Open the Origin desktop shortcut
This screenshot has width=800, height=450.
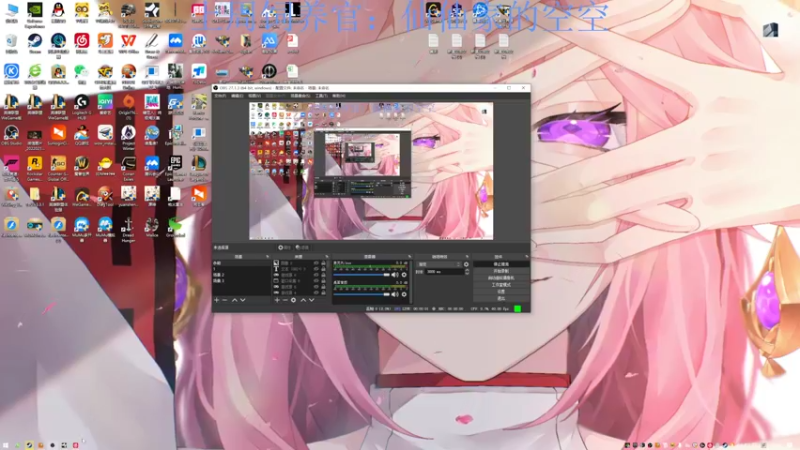point(129,106)
